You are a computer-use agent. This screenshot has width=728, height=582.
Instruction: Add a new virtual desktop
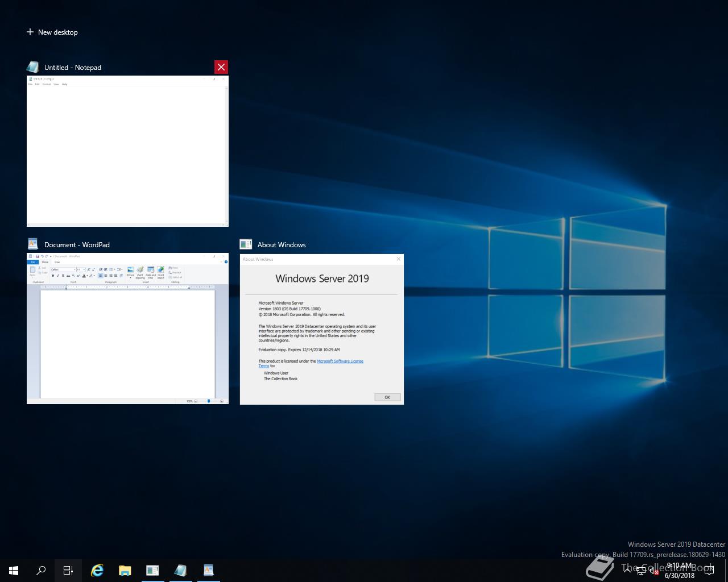pos(52,32)
